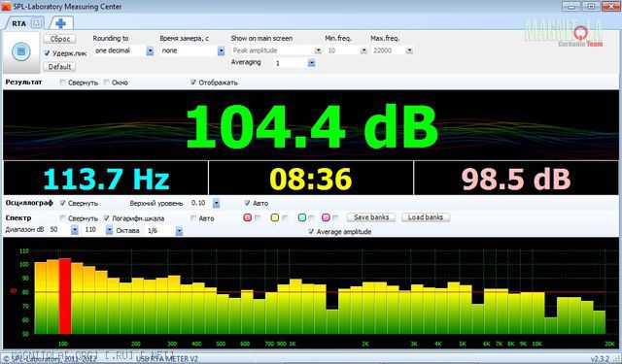
Task: Open the Averaging dropdown
Action: click(311, 63)
